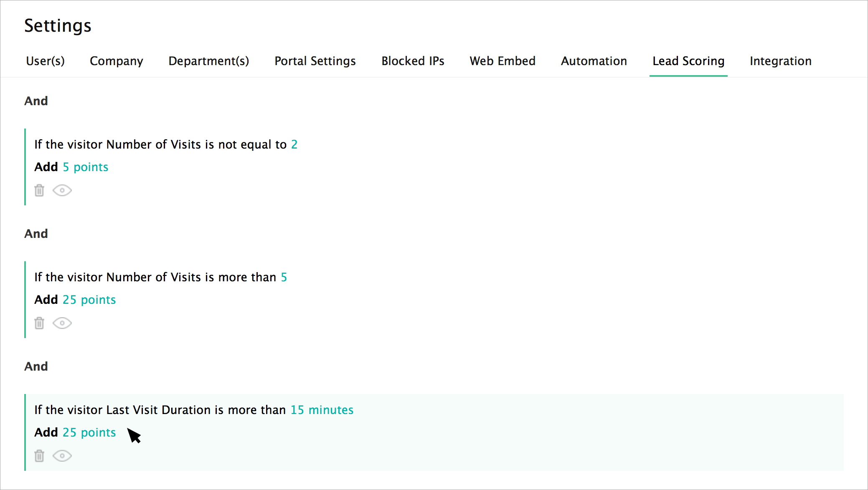Open the Web Embed tab

[502, 61]
